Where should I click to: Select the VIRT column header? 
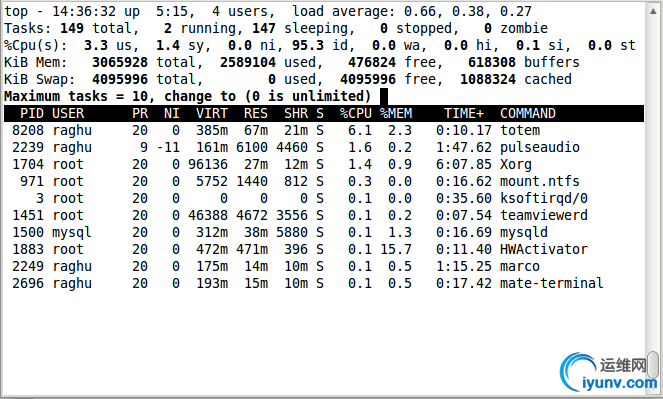[x=212, y=113]
